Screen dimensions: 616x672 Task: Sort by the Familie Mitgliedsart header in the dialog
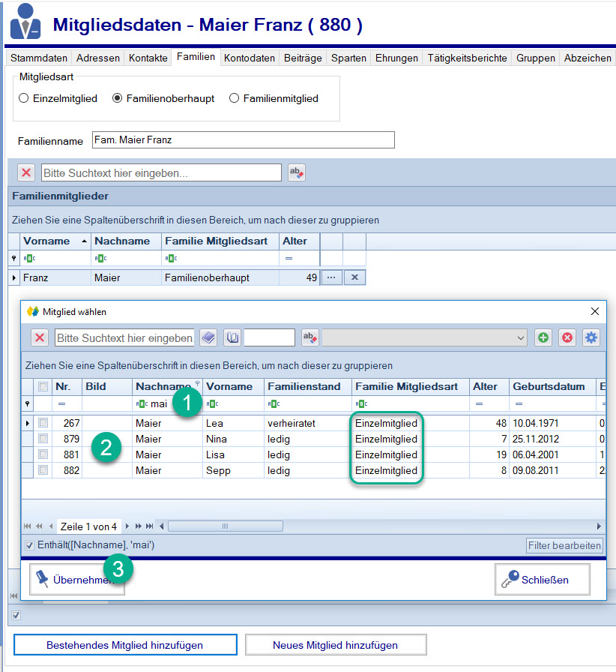[x=411, y=386]
